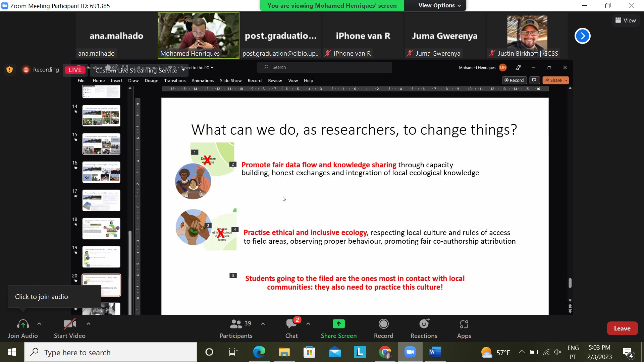
Task: Click the green Share Screen icon
Action: click(x=339, y=324)
